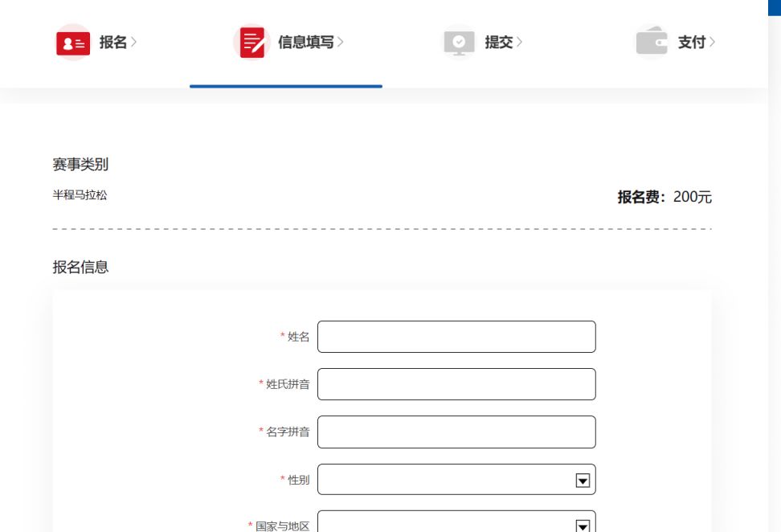Screen dimensions: 781x532
Task: Click the 半程马拉松 event category text
Action: 80,194
